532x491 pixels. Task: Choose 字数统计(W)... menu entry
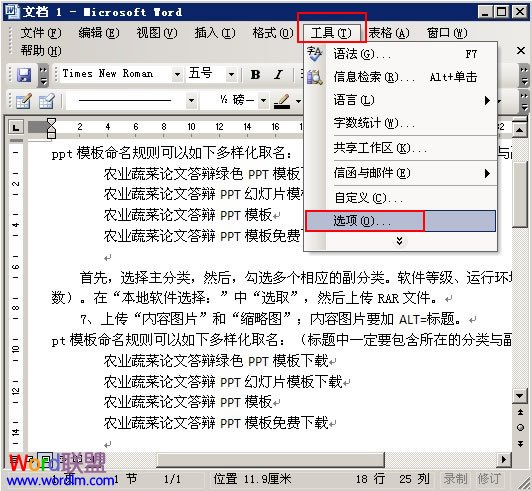click(x=400, y=123)
